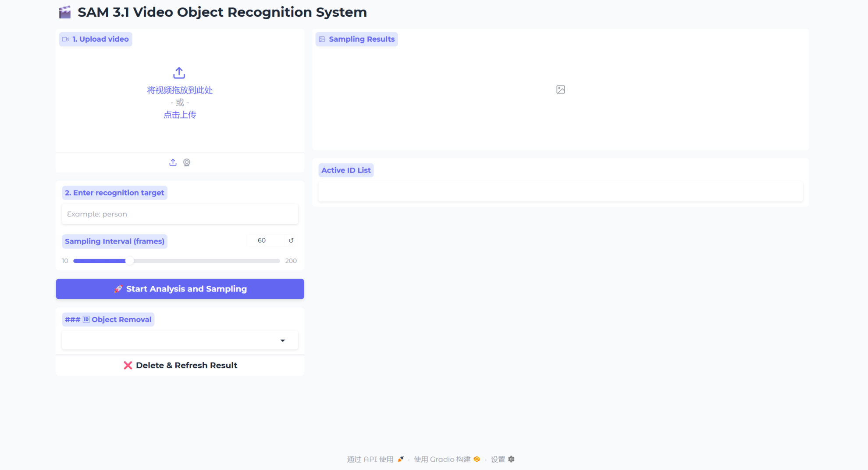Screen dimensions: 868x470
Task: Reset sampling interval with the reset icon
Action: pos(291,240)
